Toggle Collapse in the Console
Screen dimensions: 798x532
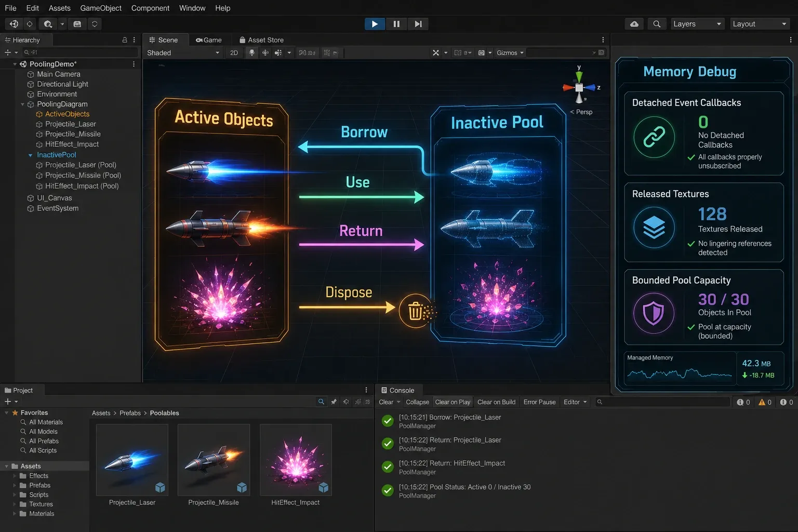[417, 402]
